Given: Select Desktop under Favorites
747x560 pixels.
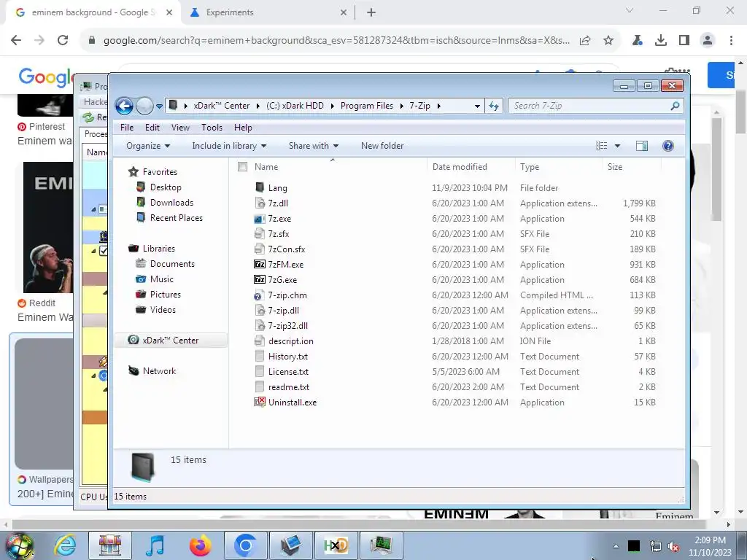Looking at the screenshot, I should tap(166, 187).
